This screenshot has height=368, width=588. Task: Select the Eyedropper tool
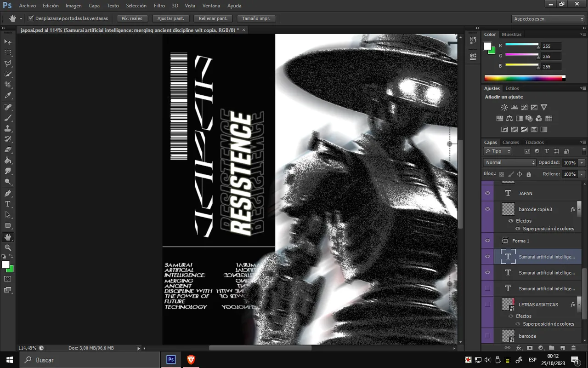(x=8, y=96)
